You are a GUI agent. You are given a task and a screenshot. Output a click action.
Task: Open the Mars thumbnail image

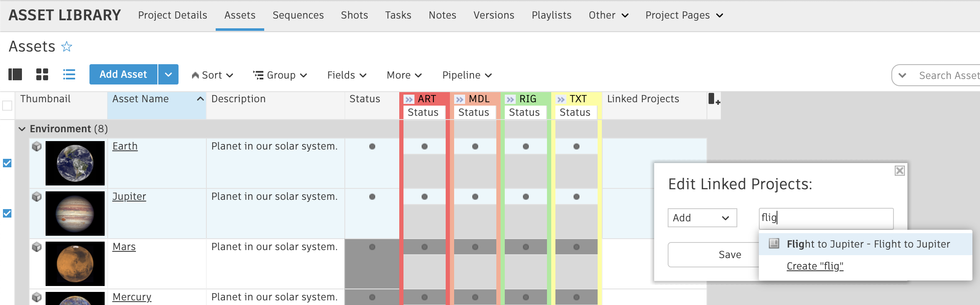pos(75,264)
